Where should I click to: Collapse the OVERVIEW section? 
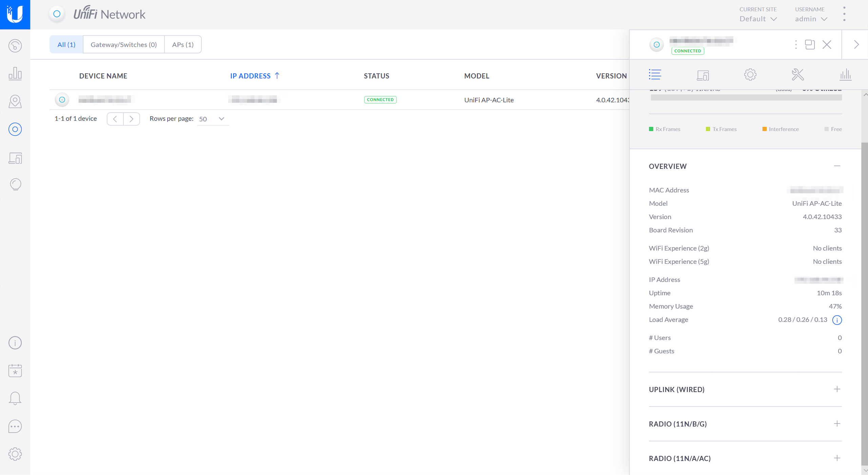click(x=837, y=166)
